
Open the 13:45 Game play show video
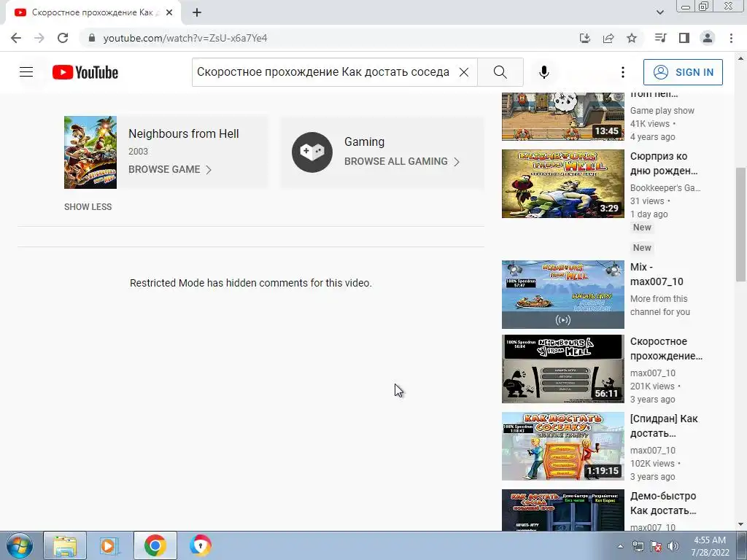click(562, 117)
